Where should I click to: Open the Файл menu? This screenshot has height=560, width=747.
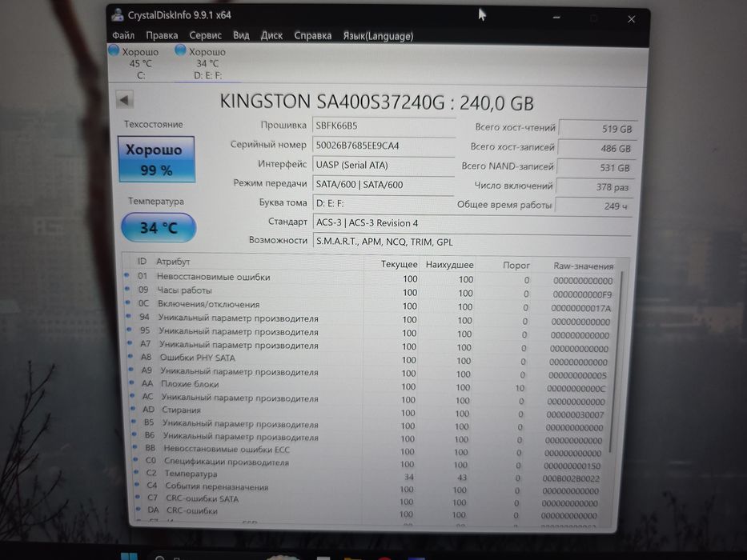[x=123, y=36]
